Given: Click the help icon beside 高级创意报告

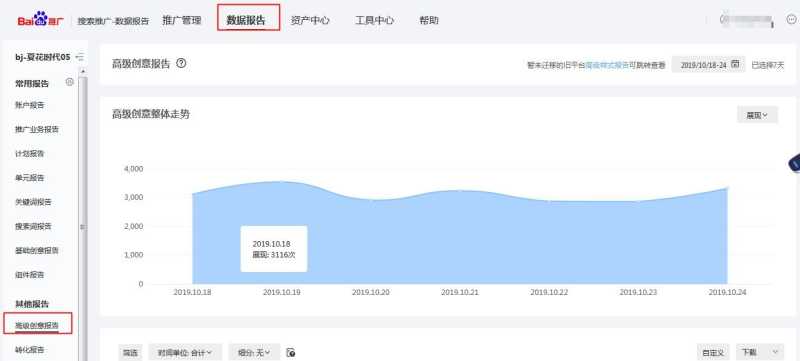Looking at the screenshot, I should (181, 64).
